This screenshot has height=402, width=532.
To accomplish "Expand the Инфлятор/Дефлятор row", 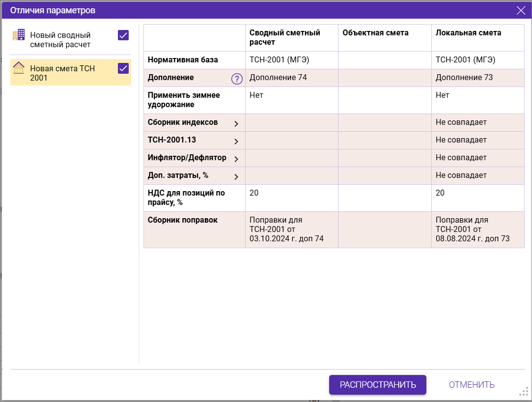I will [236, 159].
